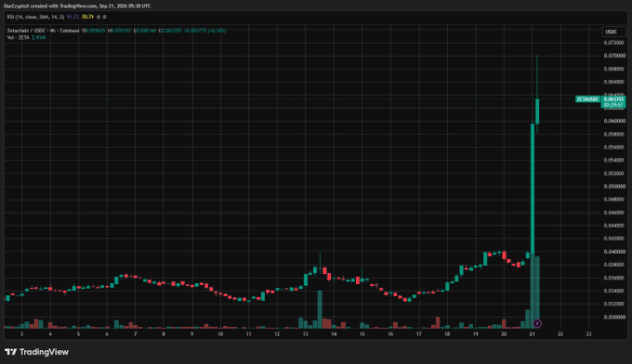Click the 0.060000 price axis label
The width and height of the screenshot is (632, 364).
tap(613, 121)
